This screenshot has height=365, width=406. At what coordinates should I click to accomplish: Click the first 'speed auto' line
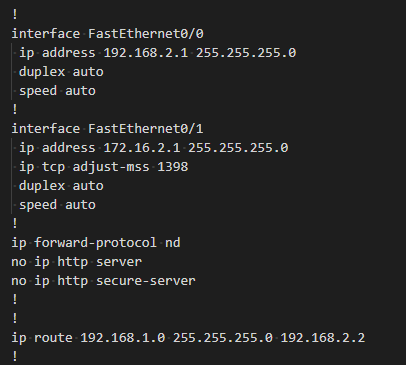click(57, 91)
